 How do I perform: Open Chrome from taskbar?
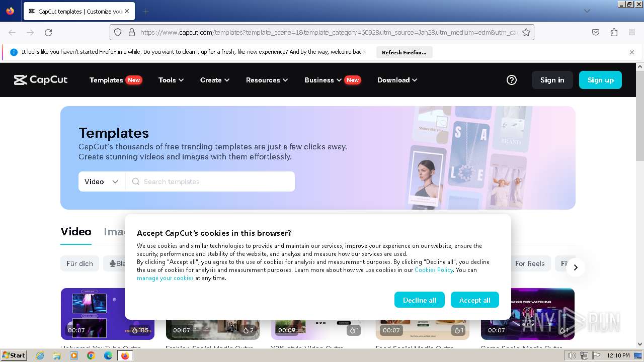(x=91, y=355)
